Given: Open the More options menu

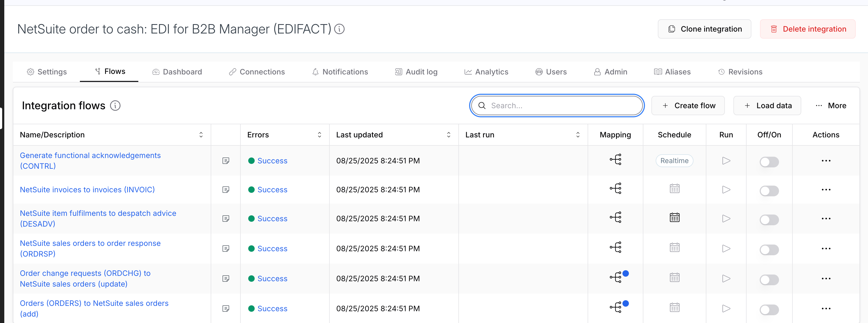Looking at the screenshot, I should pyautogui.click(x=831, y=106).
